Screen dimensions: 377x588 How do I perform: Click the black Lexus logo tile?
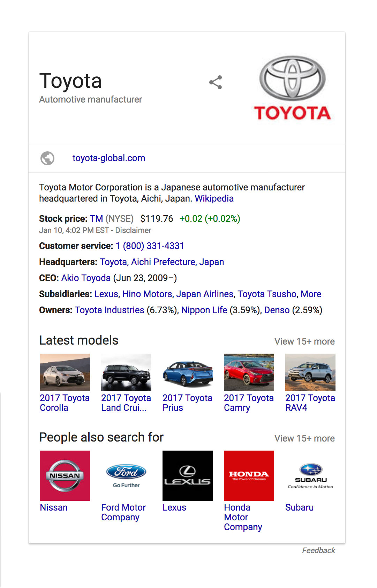tap(188, 476)
